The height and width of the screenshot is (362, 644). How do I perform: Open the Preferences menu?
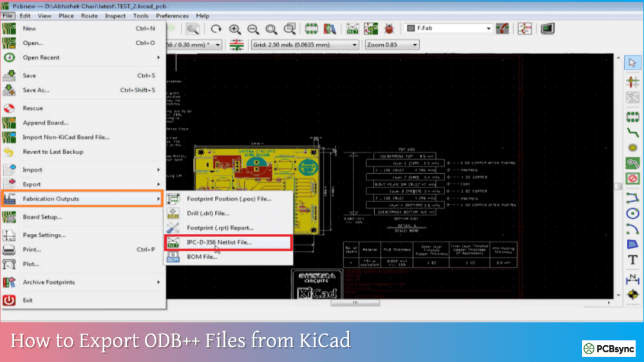(172, 15)
